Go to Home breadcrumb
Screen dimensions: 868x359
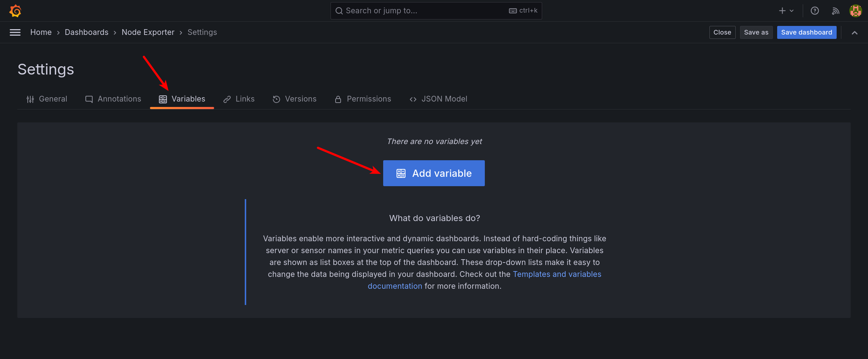coord(41,32)
